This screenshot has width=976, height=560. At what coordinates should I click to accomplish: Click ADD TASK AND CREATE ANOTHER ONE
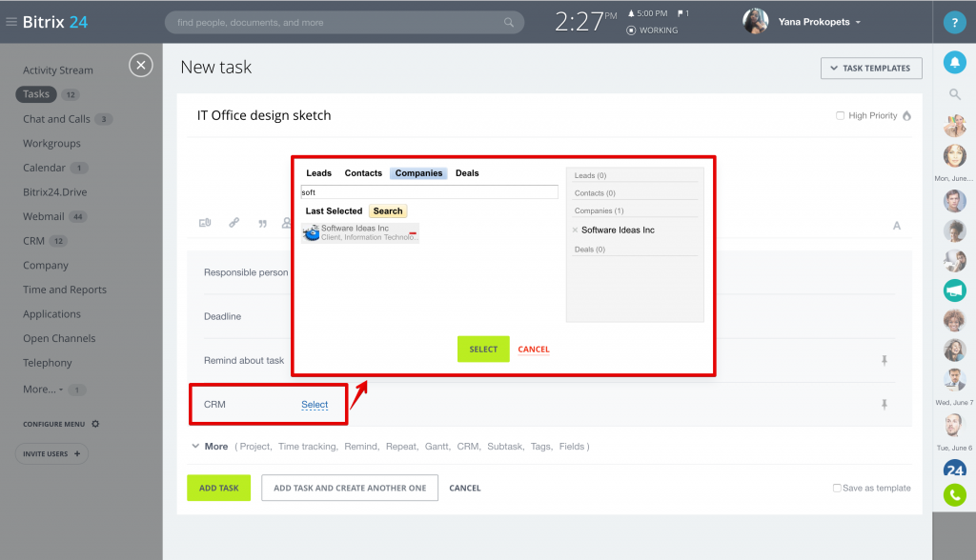point(350,488)
